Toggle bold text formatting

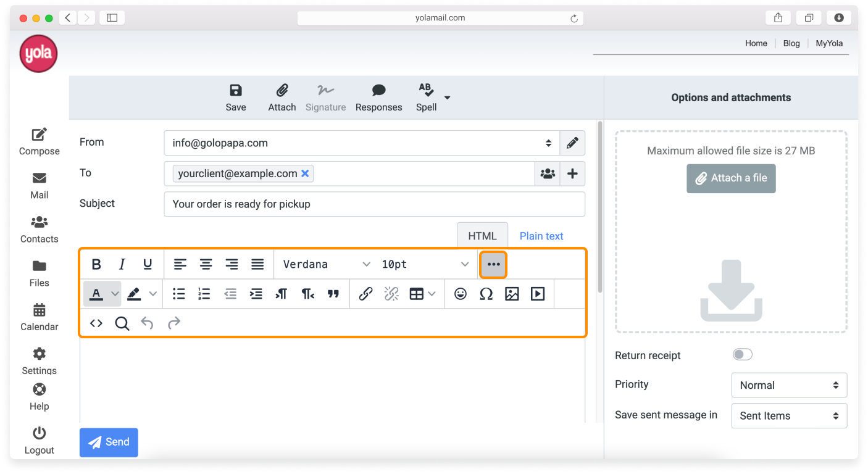[x=96, y=264]
